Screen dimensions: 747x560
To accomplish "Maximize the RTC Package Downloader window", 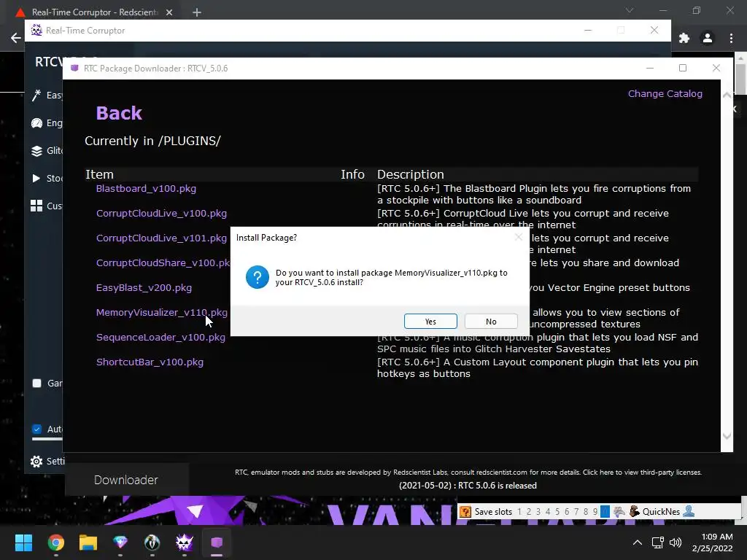I will 683,68.
